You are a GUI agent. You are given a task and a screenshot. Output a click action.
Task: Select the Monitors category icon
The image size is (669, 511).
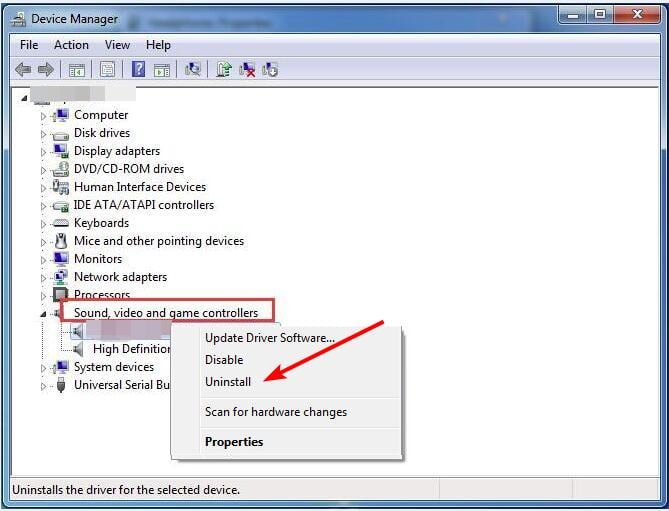(61, 259)
